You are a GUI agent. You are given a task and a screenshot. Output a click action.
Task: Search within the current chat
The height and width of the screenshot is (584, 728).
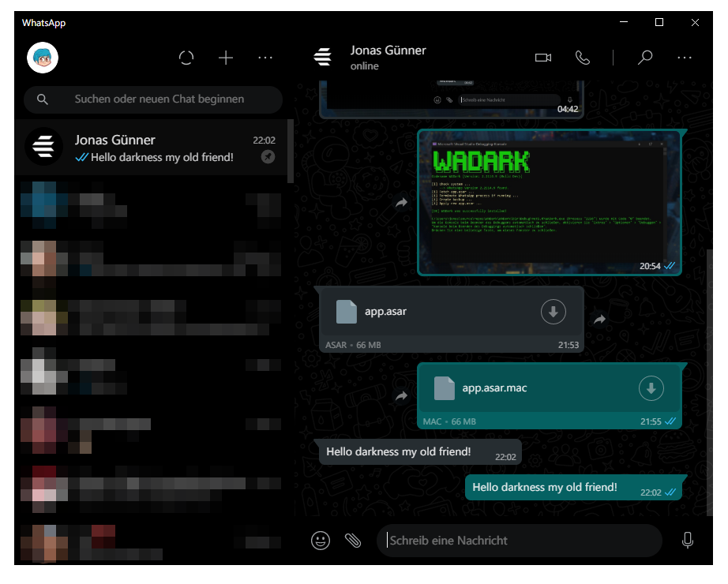[645, 58]
